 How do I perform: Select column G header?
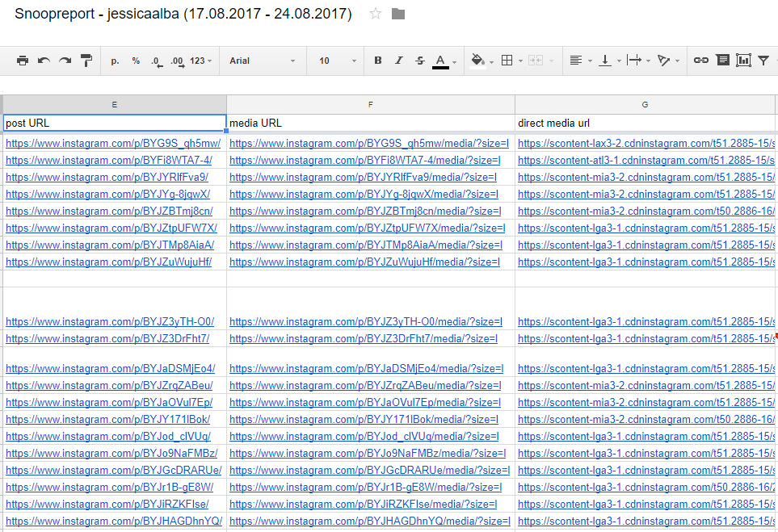click(645, 105)
